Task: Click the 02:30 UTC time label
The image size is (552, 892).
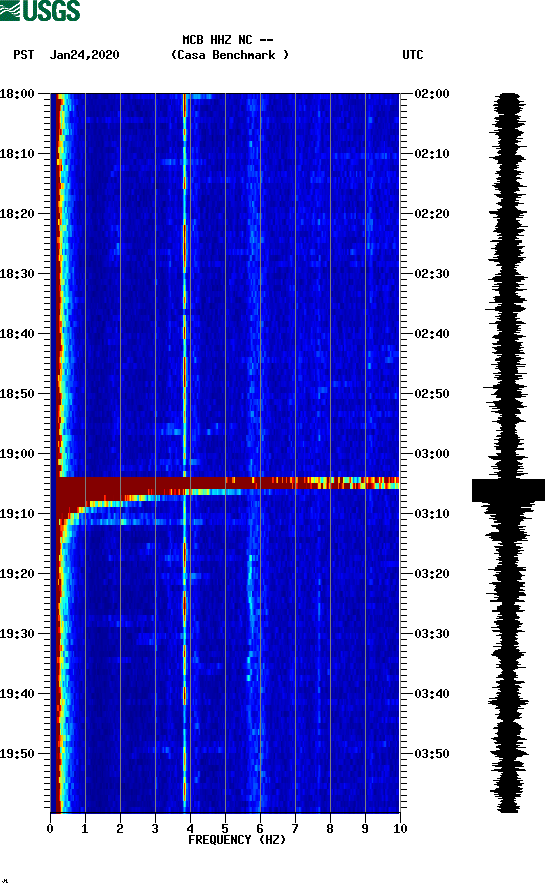Action: (432, 274)
